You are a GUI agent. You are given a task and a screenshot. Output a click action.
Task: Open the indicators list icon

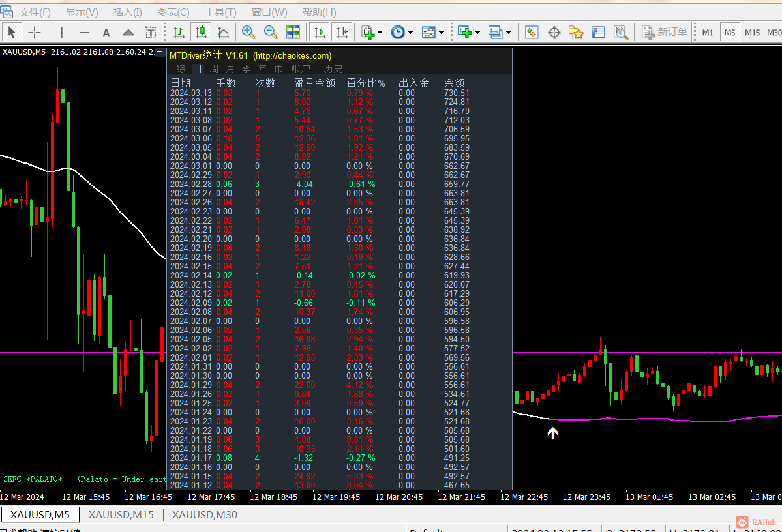click(368, 33)
